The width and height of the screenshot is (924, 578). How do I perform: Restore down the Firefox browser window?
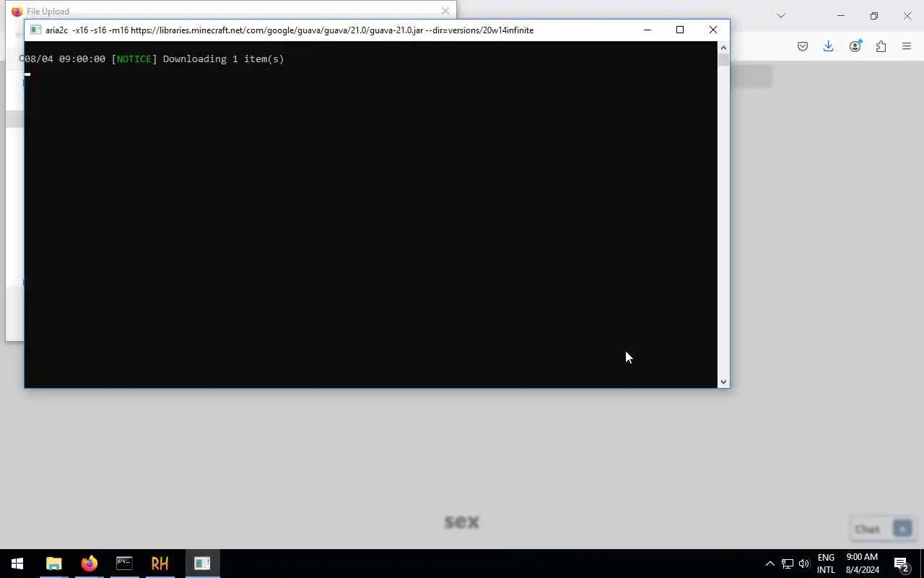pyautogui.click(x=874, y=16)
